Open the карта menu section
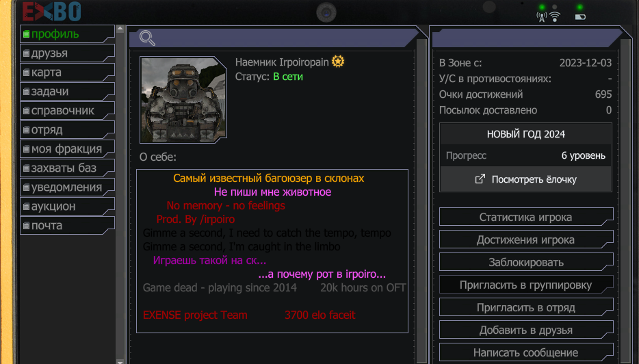The height and width of the screenshot is (364, 639). click(x=67, y=72)
